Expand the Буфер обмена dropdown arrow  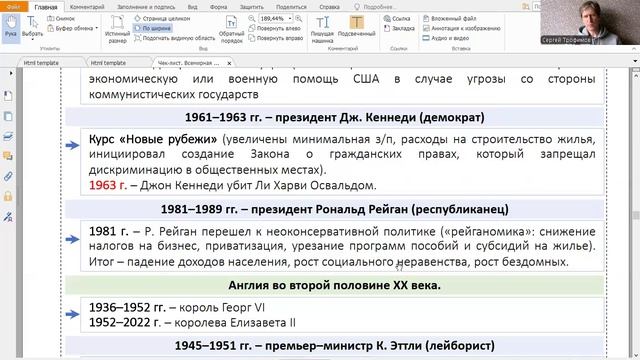pyautogui.click(x=97, y=28)
